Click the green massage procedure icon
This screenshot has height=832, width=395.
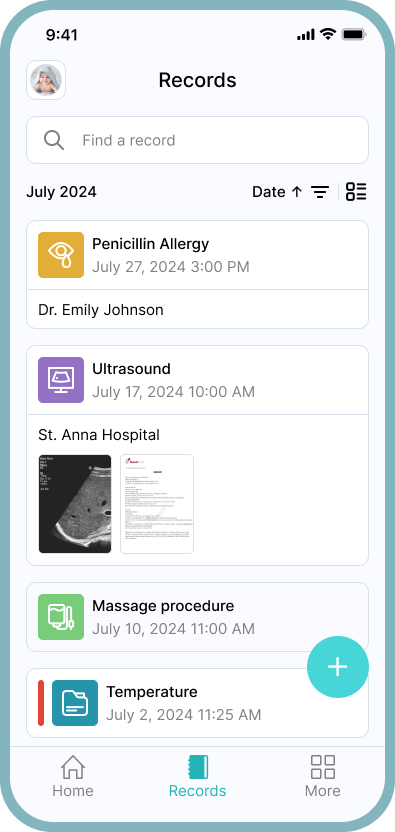61,617
